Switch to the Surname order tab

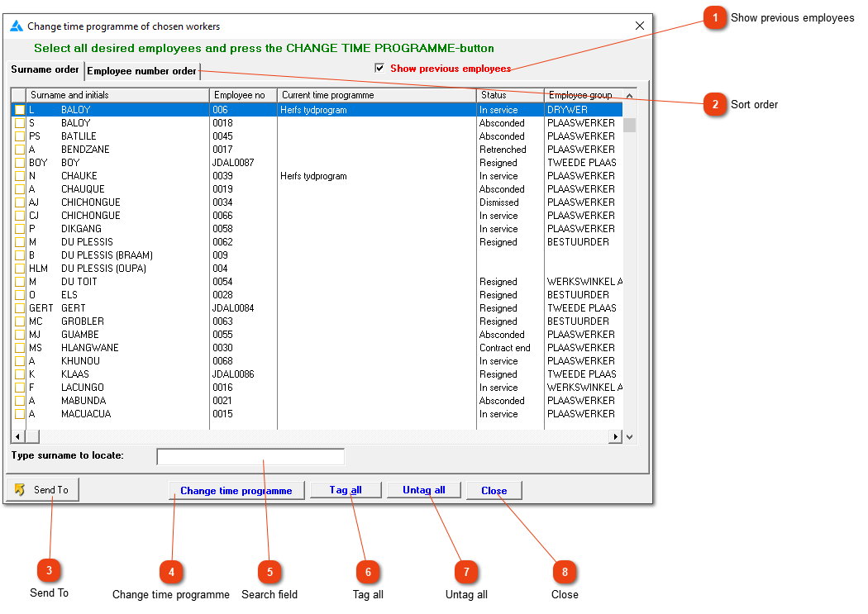pyautogui.click(x=45, y=69)
